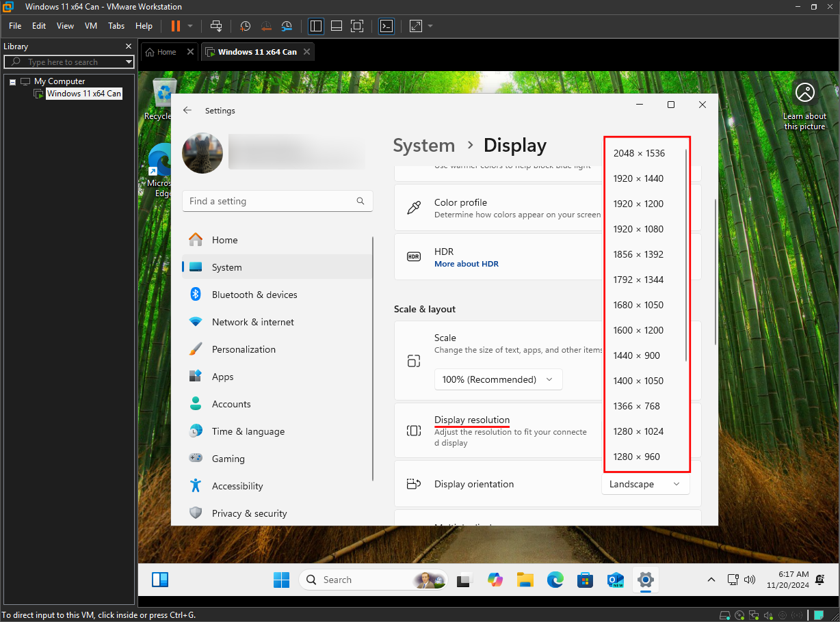Click the More about HDR link
This screenshot has width=840, height=622.
click(x=467, y=264)
